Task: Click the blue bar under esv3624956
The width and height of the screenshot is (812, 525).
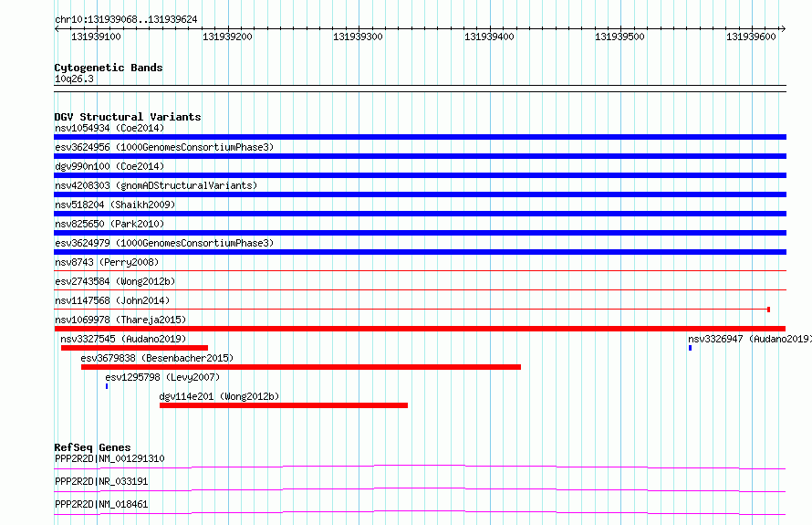Action: pyautogui.click(x=420, y=156)
